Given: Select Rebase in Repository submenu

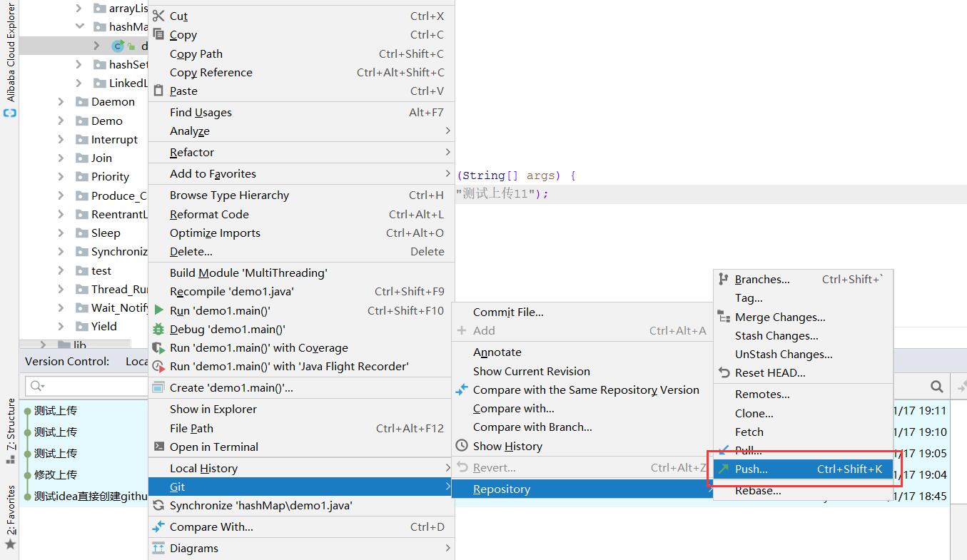Looking at the screenshot, I should (803, 490).
